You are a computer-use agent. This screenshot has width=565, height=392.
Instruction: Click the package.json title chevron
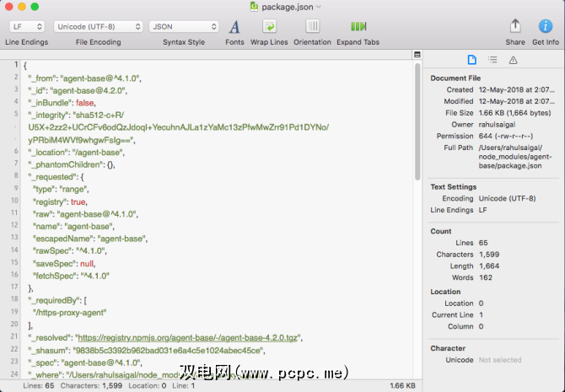(319, 8)
